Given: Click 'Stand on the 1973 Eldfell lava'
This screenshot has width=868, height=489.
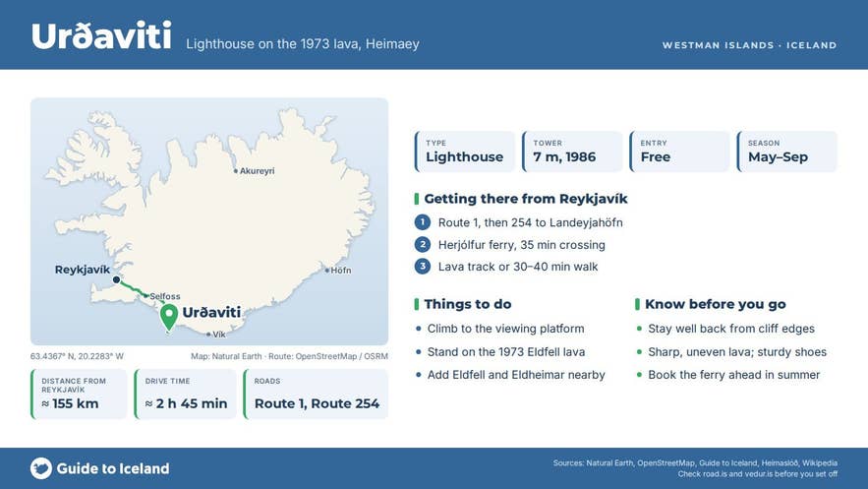Looking at the screenshot, I should tap(506, 351).
